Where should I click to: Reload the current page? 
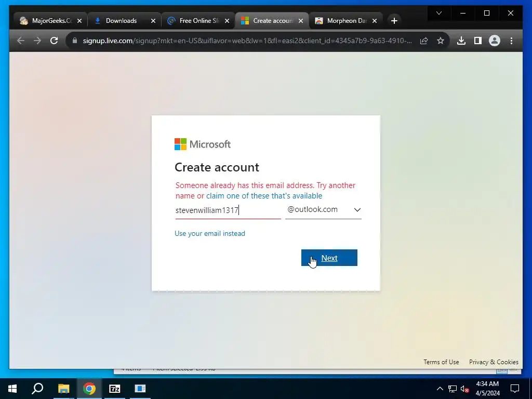click(x=54, y=41)
